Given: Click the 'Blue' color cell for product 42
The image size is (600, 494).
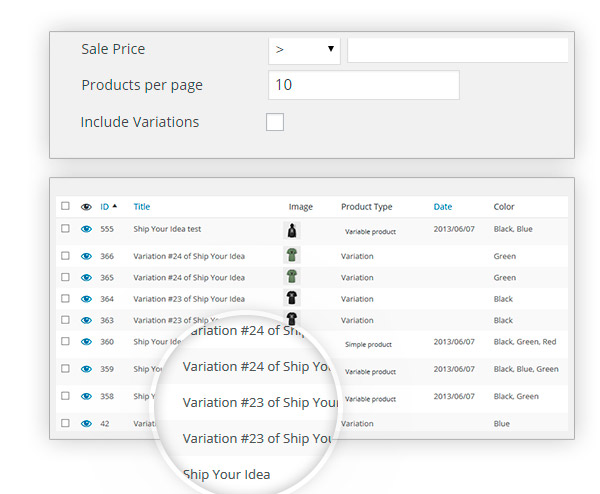Looking at the screenshot, I should (502, 424).
